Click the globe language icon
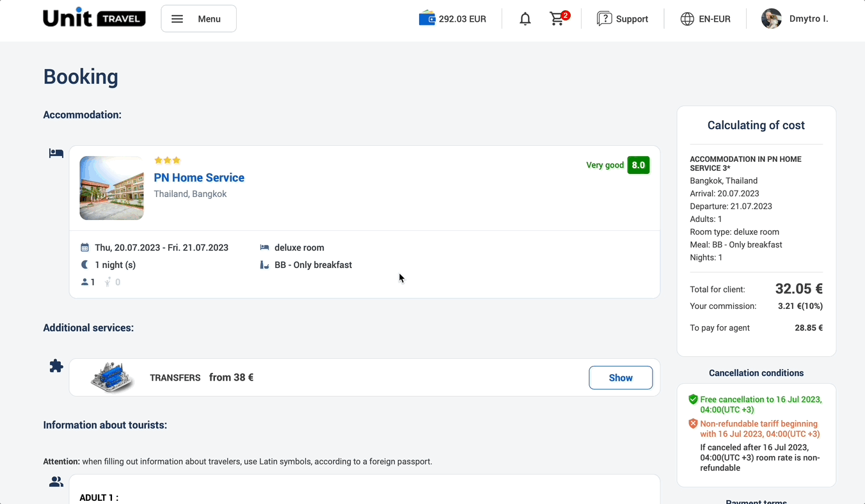 [x=687, y=19]
